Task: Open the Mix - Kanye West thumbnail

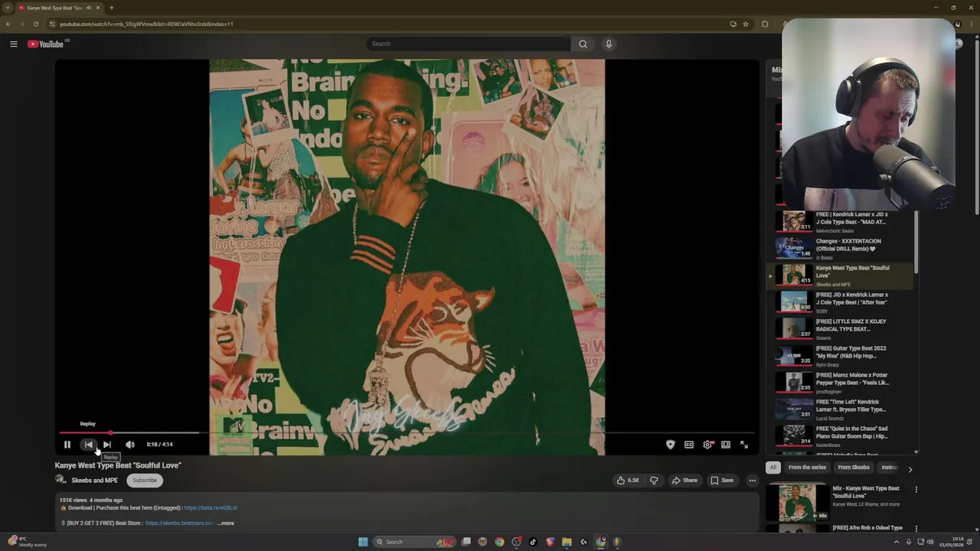Action: click(798, 502)
